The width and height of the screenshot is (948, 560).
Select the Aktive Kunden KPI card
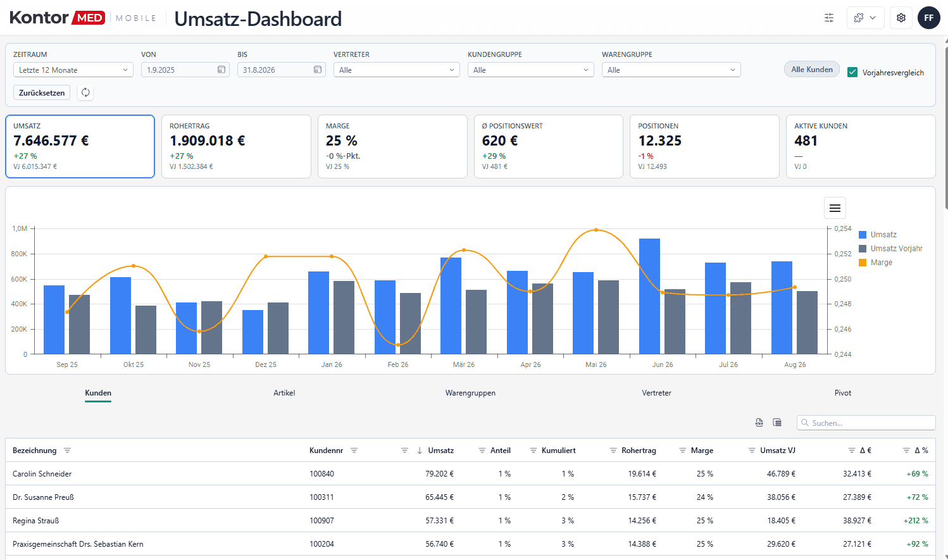pyautogui.click(x=861, y=146)
